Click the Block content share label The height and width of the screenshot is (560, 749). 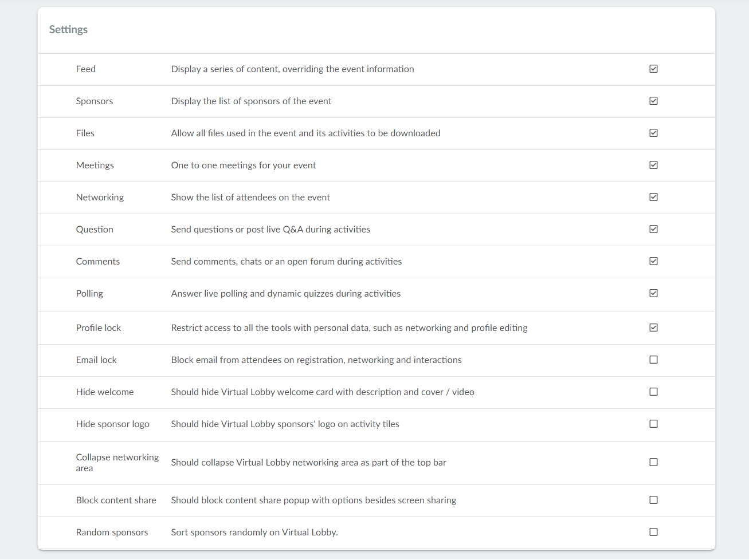pos(116,500)
